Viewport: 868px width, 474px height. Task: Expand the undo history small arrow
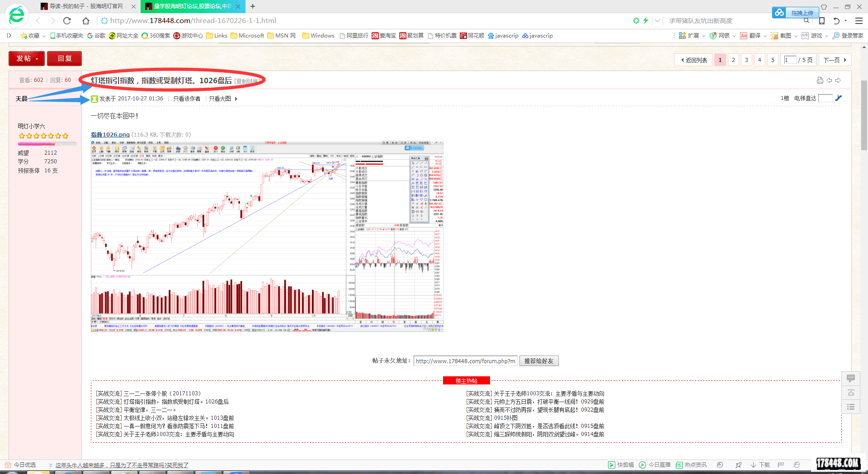pyautogui.click(x=845, y=21)
